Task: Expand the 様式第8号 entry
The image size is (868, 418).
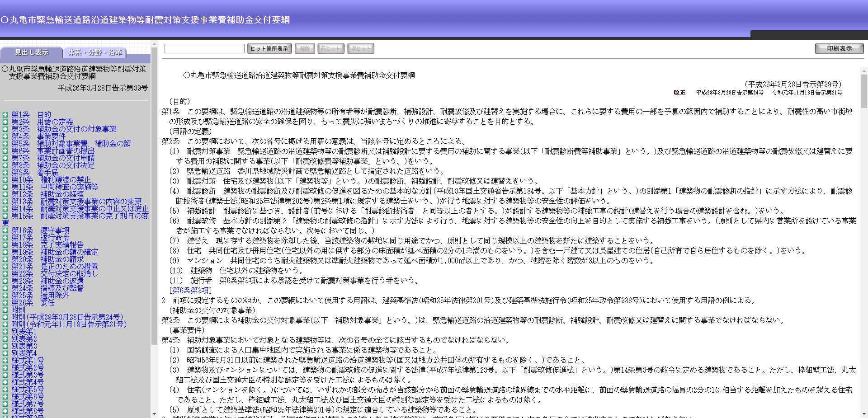Action: (5, 411)
